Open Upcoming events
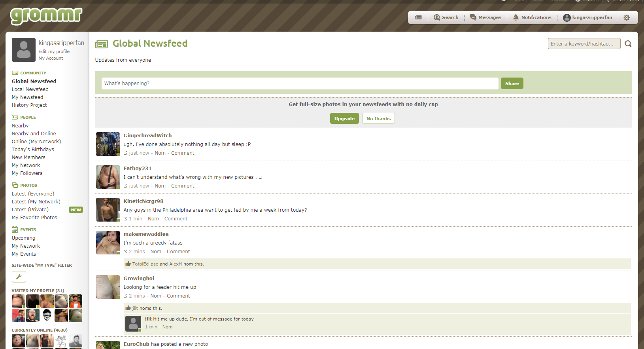644x349 pixels. click(x=23, y=238)
